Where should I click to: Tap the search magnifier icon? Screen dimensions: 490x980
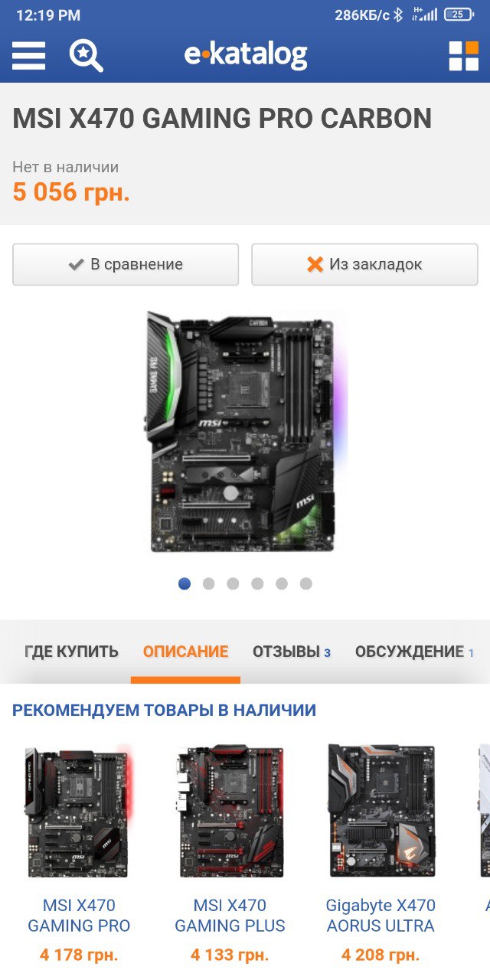(86, 55)
